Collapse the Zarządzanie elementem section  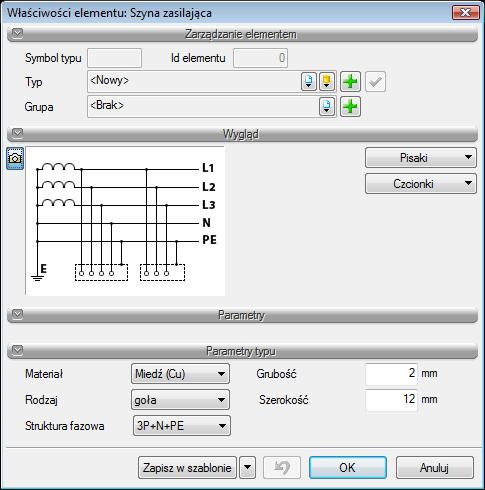tap(17, 33)
